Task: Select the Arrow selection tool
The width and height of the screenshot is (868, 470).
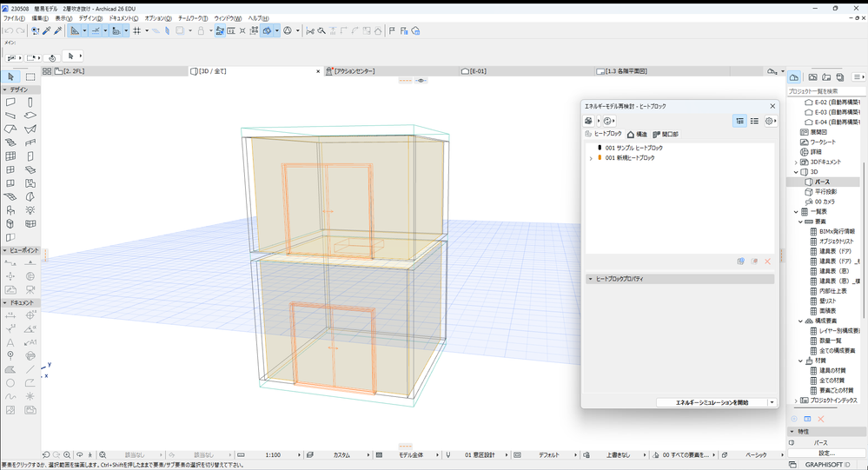Action: click(x=10, y=76)
